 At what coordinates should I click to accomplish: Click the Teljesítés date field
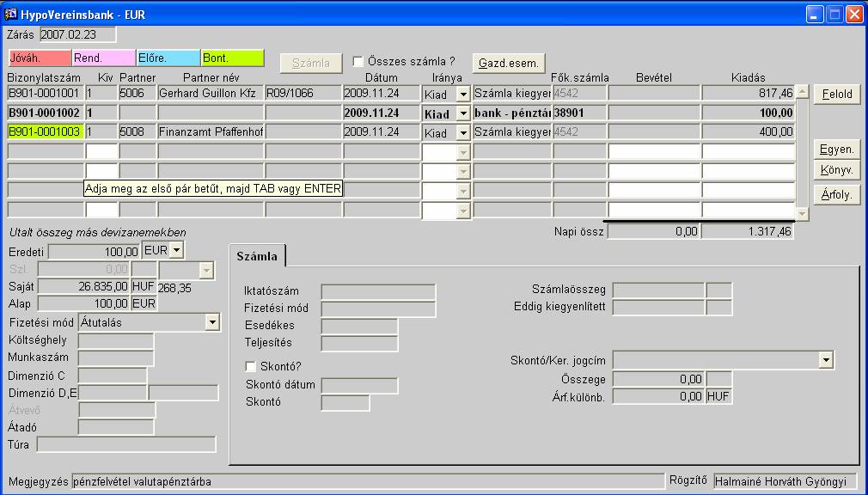pos(359,343)
